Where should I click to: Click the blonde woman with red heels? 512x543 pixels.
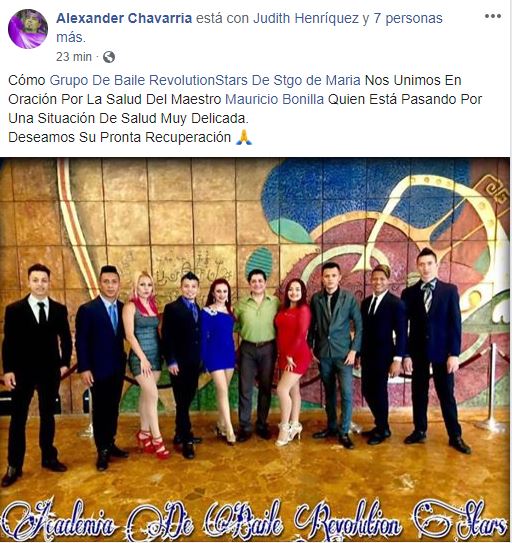coord(146,364)
